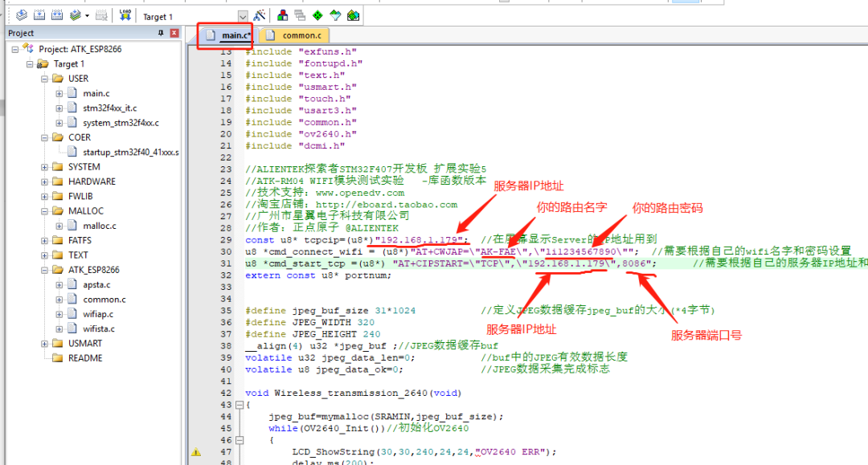Expand the FWLIB folder
The image size is (868, 465).
click(44, 196)
